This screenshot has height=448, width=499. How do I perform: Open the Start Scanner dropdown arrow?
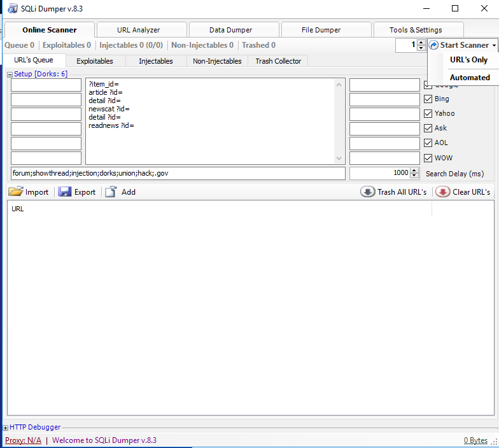tap(494, 46)
